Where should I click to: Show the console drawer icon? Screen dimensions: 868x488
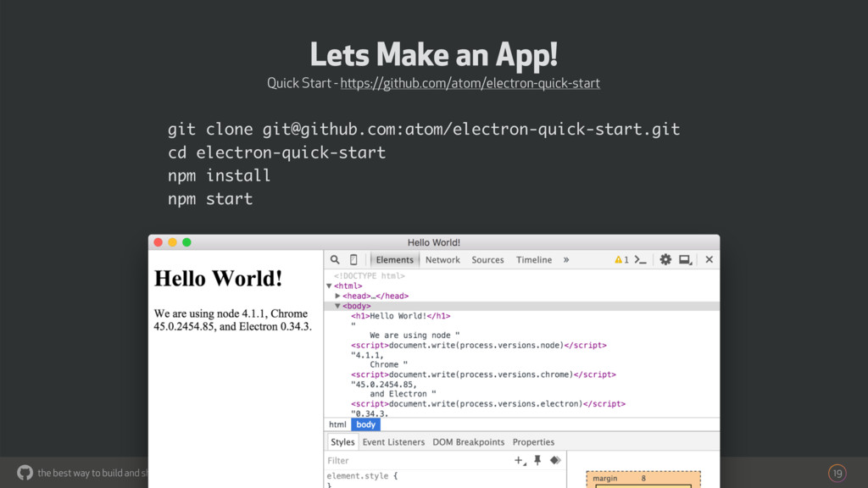pyautogui.click(x=641, y=259)
